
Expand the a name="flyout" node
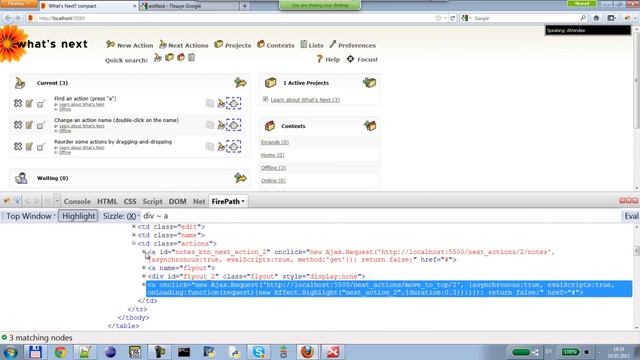pos(144,268)
